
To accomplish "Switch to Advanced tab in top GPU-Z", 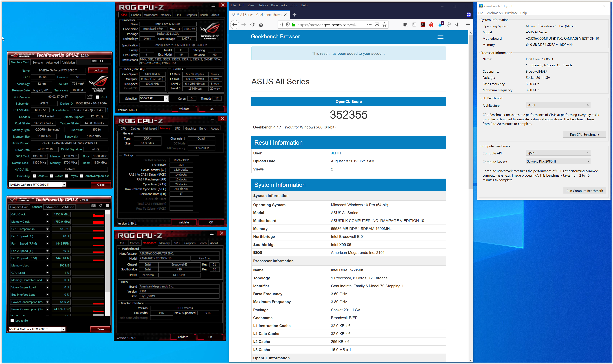I will pos(52,63).
